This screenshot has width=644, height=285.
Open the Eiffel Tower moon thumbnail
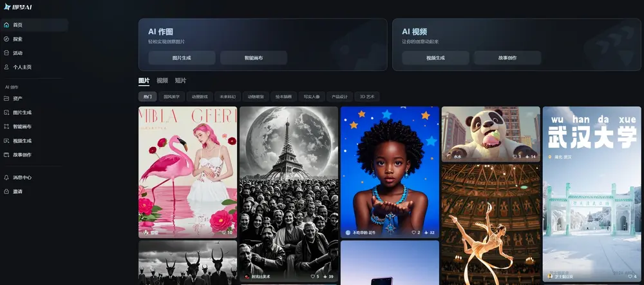point(289,194)
